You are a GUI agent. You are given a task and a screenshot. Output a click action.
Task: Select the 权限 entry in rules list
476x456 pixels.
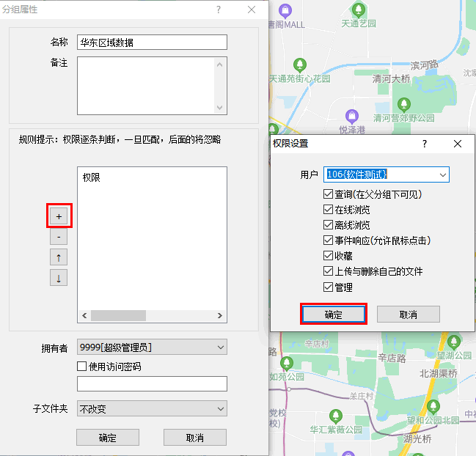click(x=92, y=177)
